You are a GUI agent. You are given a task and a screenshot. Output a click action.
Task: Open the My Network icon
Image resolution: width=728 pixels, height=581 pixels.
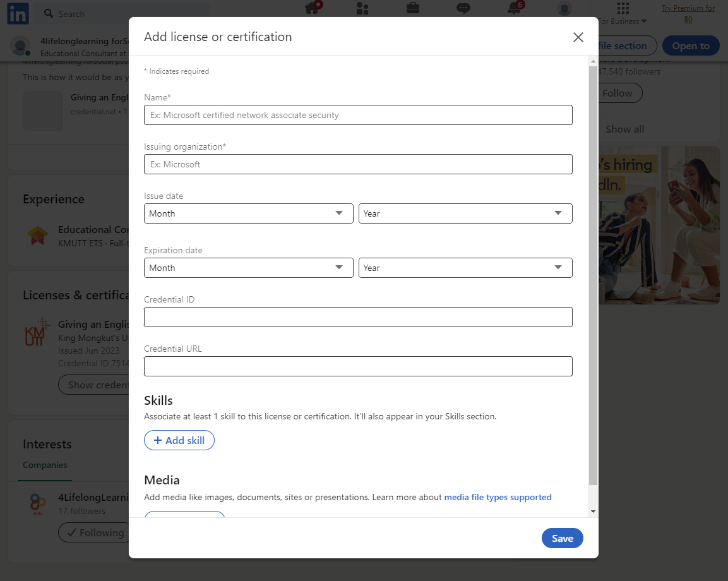[362, 8]
